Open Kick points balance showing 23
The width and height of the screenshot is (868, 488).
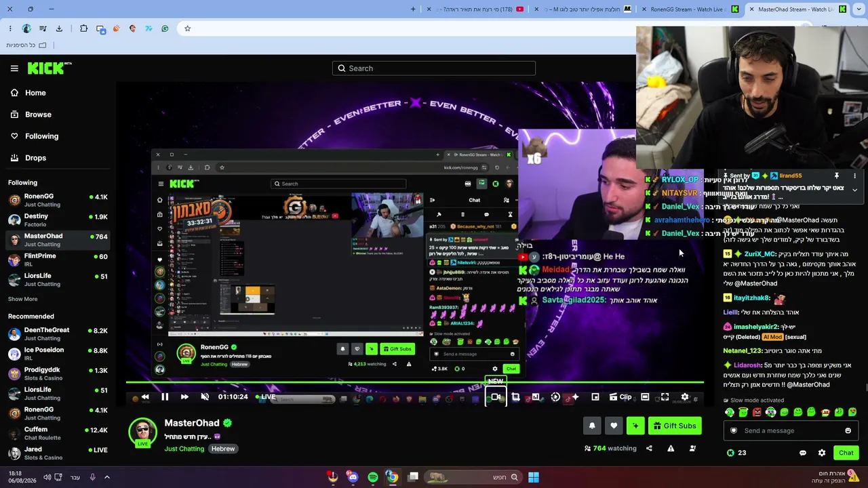[736, 453]
